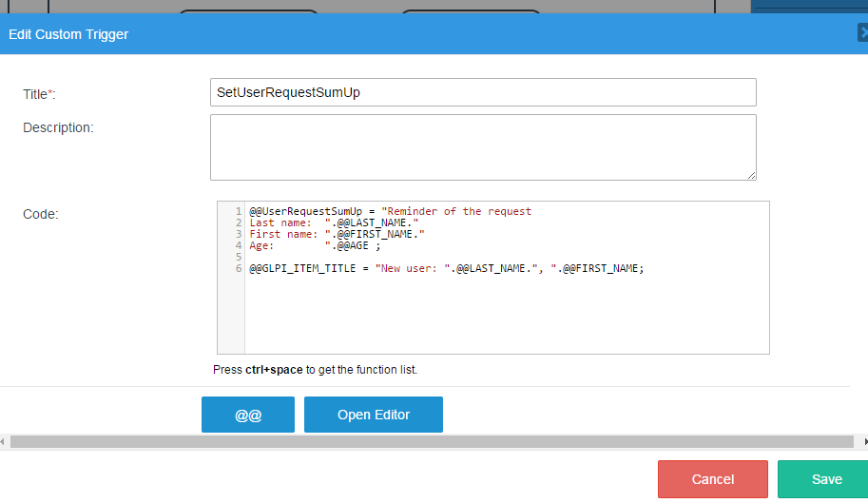Click the horizontal scrollbar right arrow
Image resolution: width=868 pixels, height=503 pixels.
(x=863, y=442)
